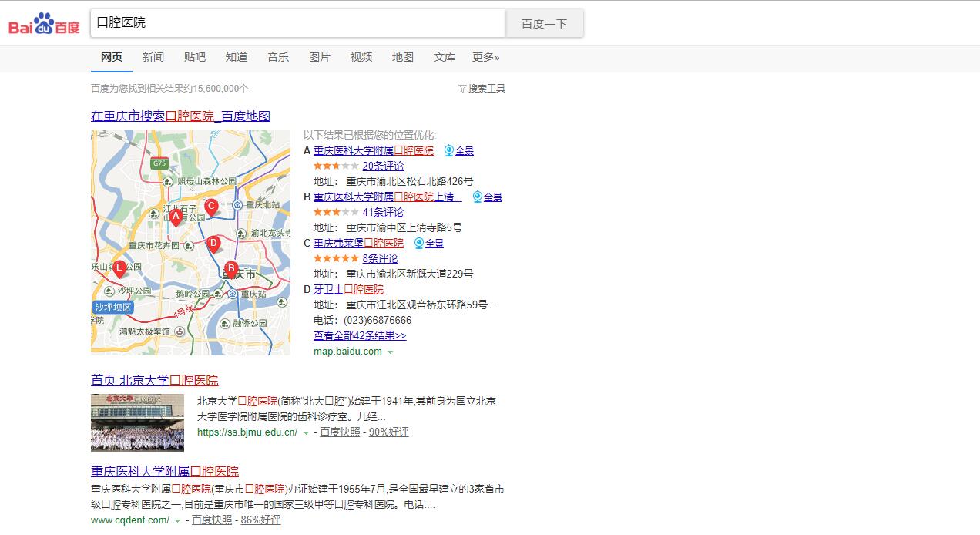Open the 更多» tab menu
Image resolution: width=980 pixels, height=535 pixels.
point(485,57)
